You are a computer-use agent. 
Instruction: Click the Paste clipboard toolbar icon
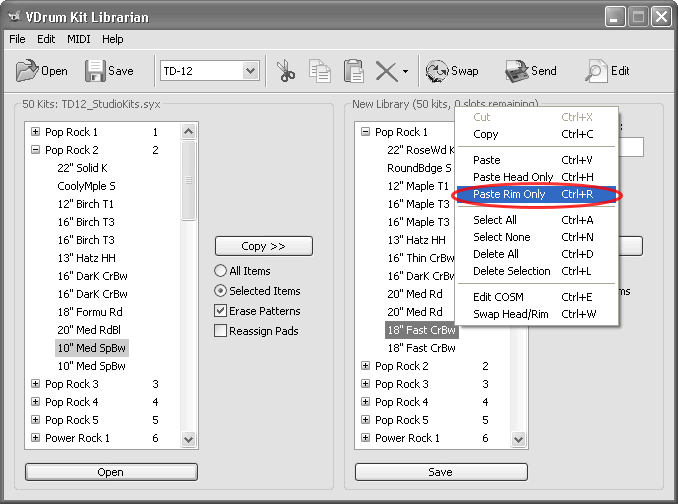click(353, 71)
